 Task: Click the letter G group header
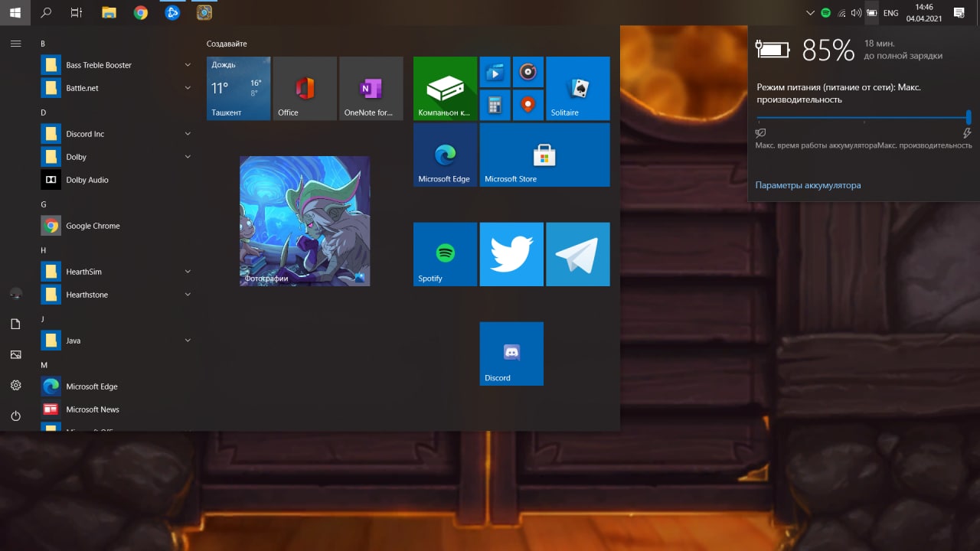(44, 204)
